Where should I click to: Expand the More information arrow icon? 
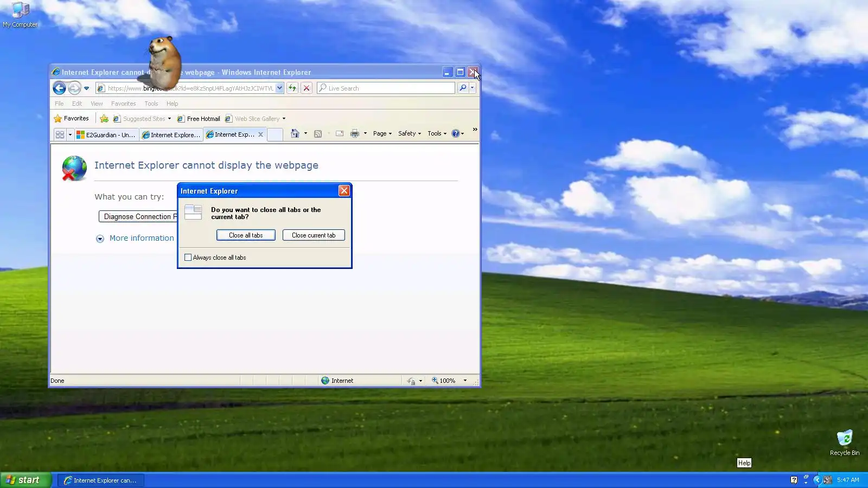click(100, 239)
